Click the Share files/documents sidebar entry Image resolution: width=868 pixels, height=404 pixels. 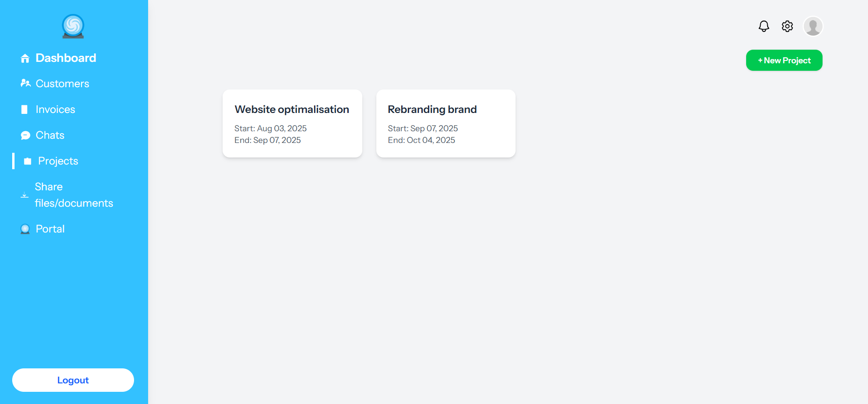(x=74, y=195)
